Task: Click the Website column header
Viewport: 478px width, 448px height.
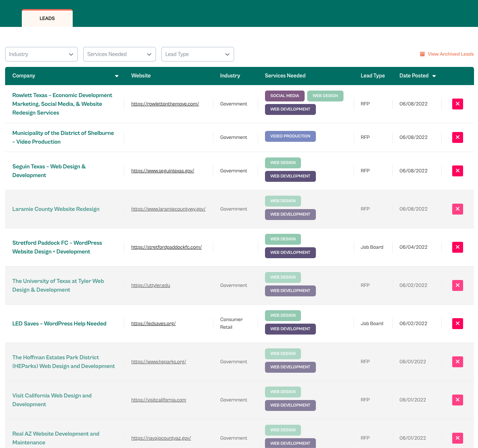Action: [x=141, y=76]
